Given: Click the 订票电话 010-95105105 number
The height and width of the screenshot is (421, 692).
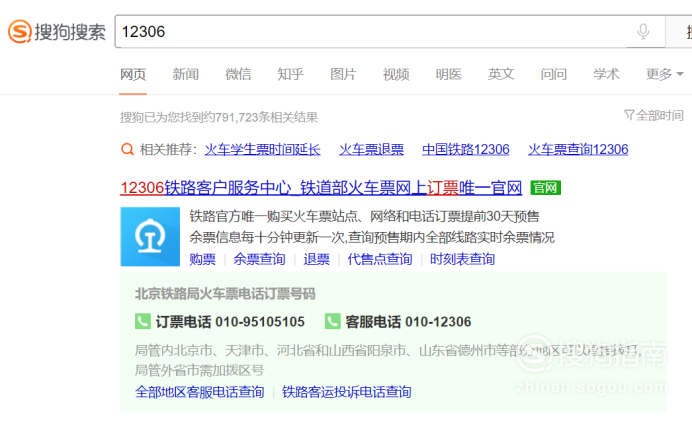Looking at the screenshot, I should [x=230, y=322].
